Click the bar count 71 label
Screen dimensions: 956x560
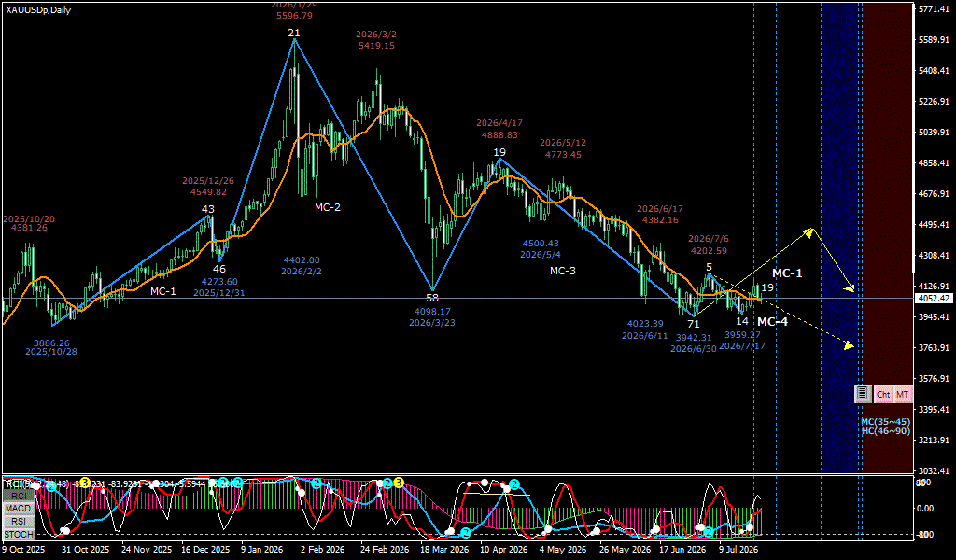pos(694,324)
